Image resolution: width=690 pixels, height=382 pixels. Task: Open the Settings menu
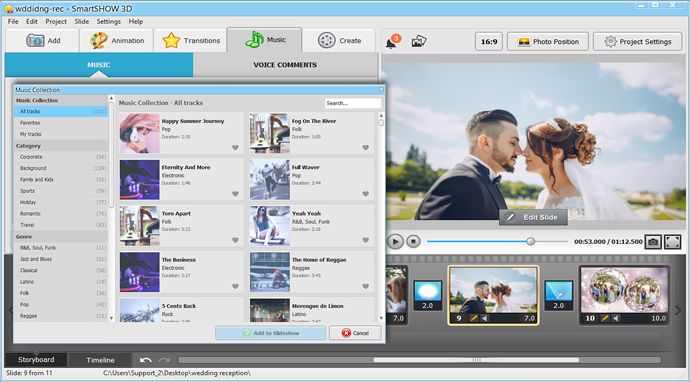click(x=109, y=21)
